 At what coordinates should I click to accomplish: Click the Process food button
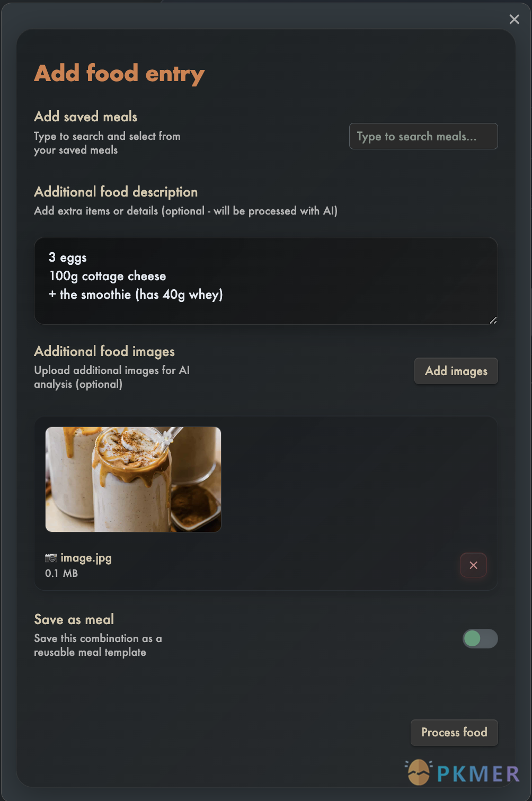coord(454,733)
